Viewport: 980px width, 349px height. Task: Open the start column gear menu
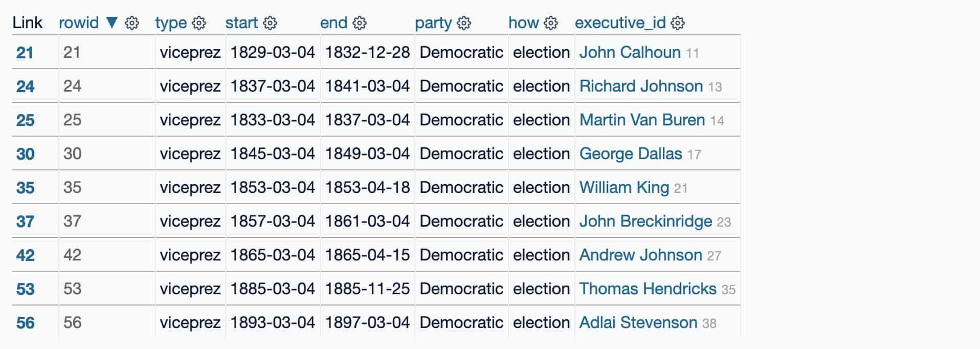[270, 23]
